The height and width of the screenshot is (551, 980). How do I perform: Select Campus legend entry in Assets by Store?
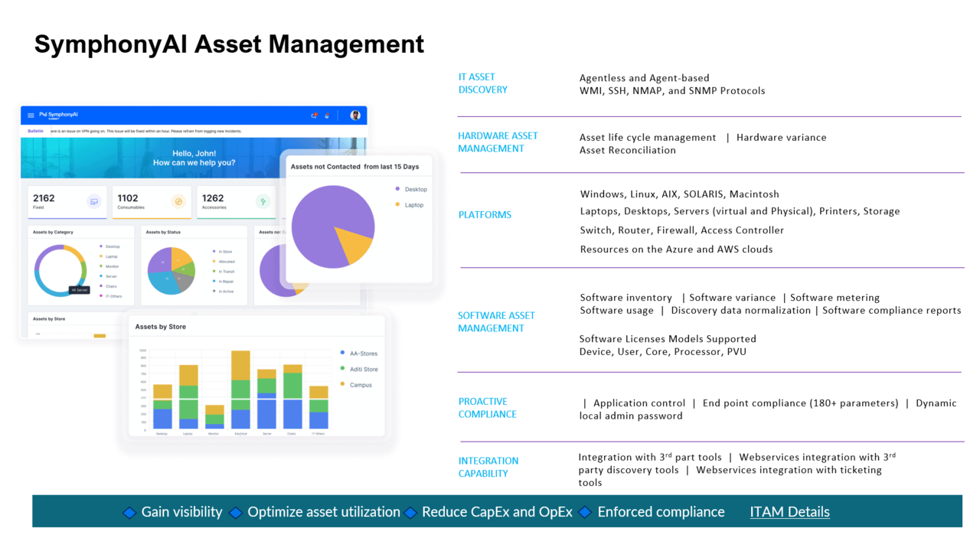tap(355, 385)
